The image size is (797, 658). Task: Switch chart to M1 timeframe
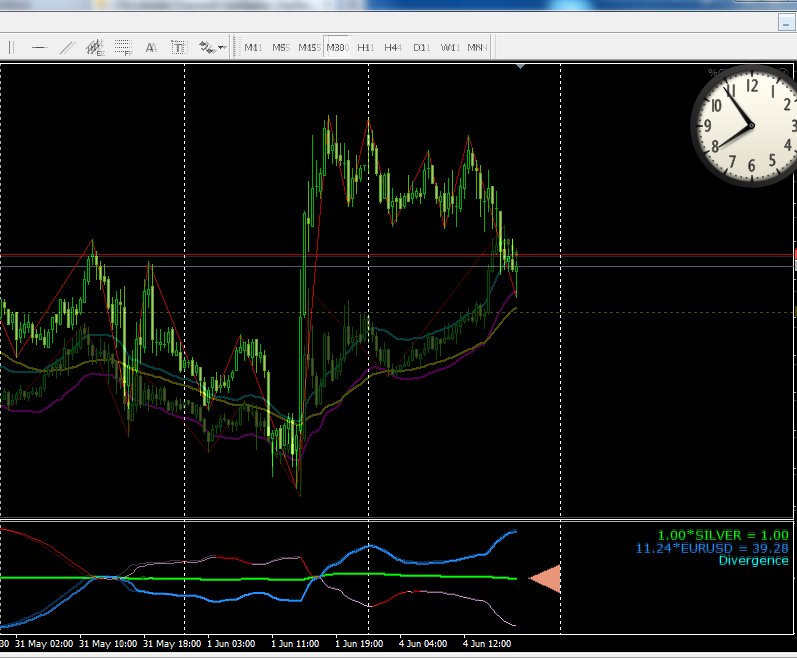(x=252, y=47)
